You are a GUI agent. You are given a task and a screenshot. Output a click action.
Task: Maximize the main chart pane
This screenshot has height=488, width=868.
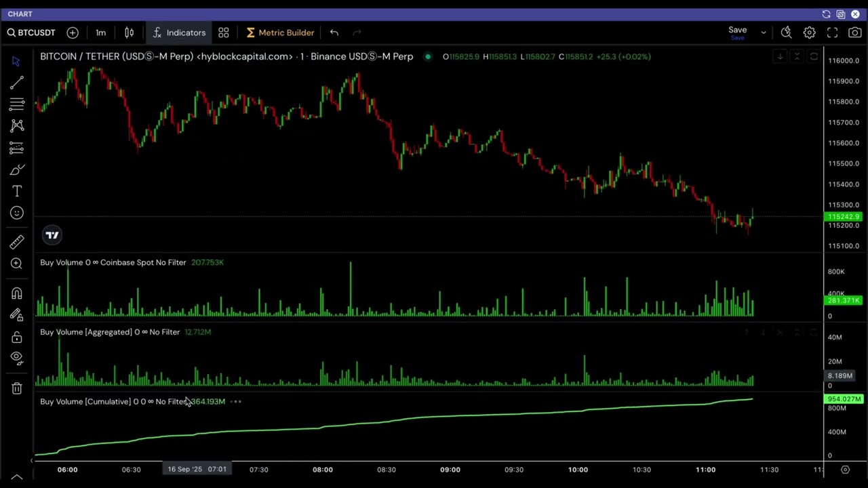point(814,57)
